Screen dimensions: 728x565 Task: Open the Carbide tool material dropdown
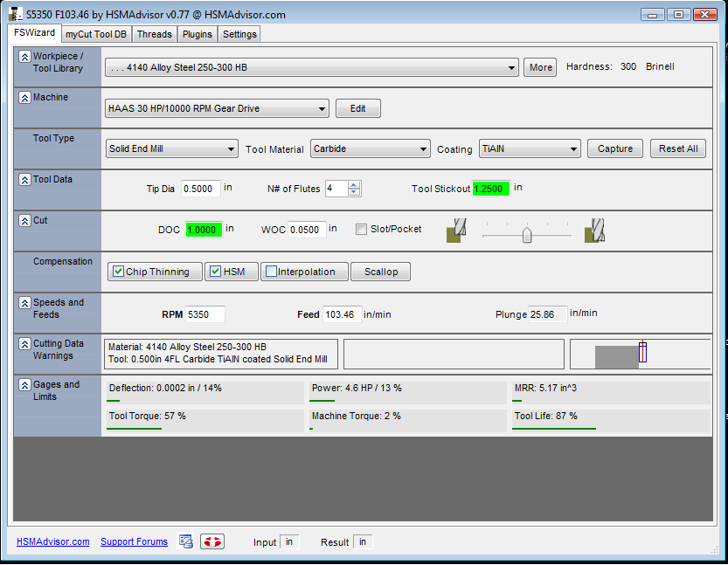pos(370,149)
